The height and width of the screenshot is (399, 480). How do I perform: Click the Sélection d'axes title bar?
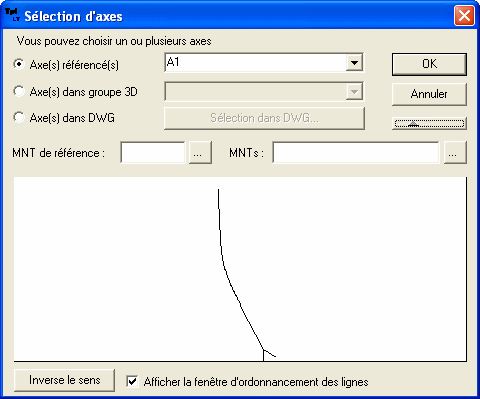pos(233,16)
